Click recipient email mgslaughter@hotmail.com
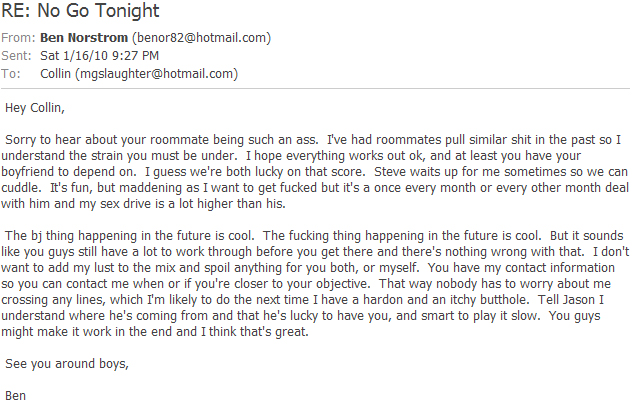The height and width of the screenshot is (403, 633). point(158,73)
